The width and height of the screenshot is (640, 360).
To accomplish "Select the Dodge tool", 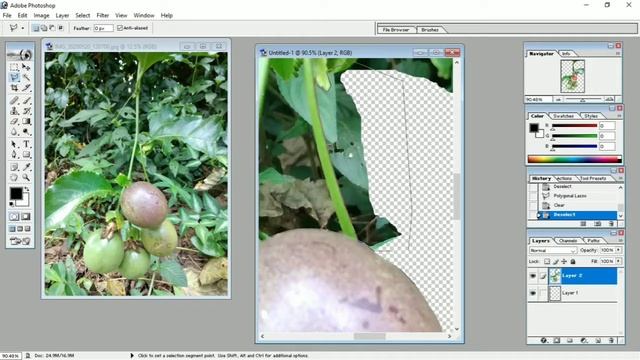I will [26, 132].
